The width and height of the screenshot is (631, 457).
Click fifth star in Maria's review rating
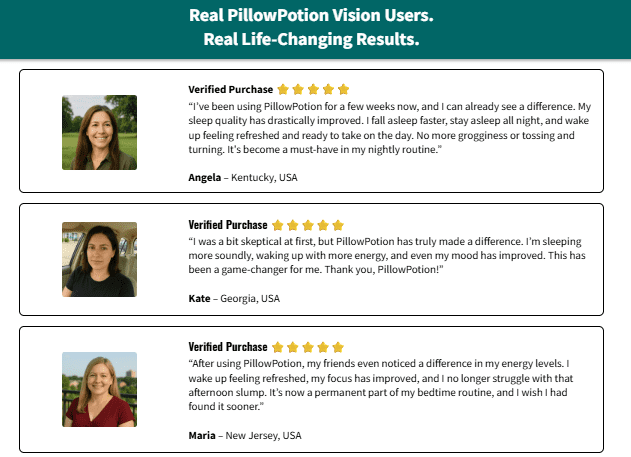[338, 347]
